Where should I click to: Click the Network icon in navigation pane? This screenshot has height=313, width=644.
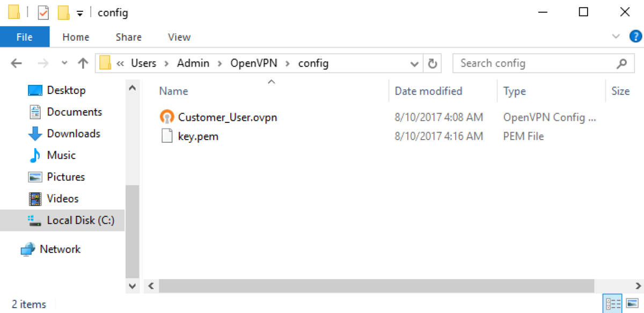click(27, 250)
